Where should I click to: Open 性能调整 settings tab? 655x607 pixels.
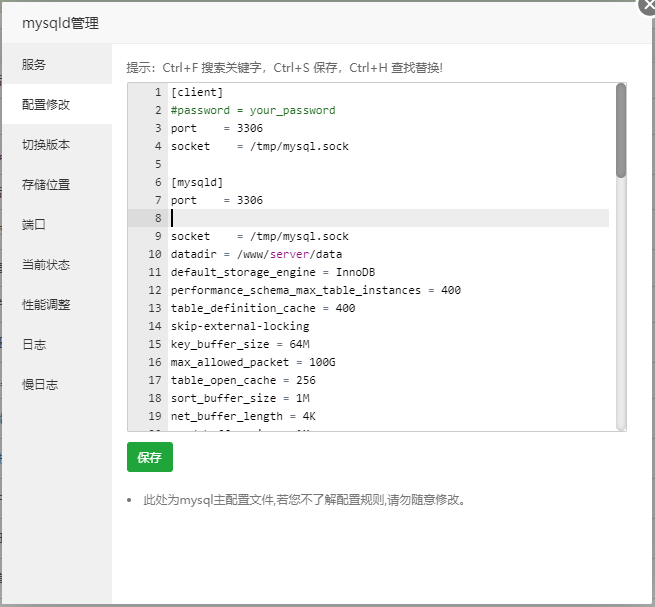tap(46, 305)
